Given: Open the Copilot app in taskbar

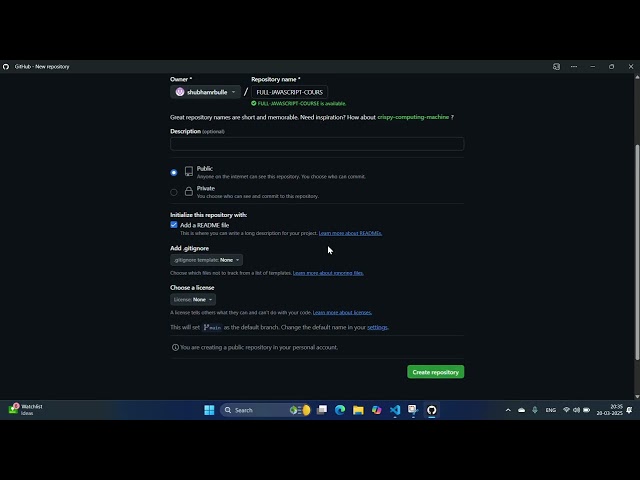Looking at the screenshot, I should (x=376, y=410).
